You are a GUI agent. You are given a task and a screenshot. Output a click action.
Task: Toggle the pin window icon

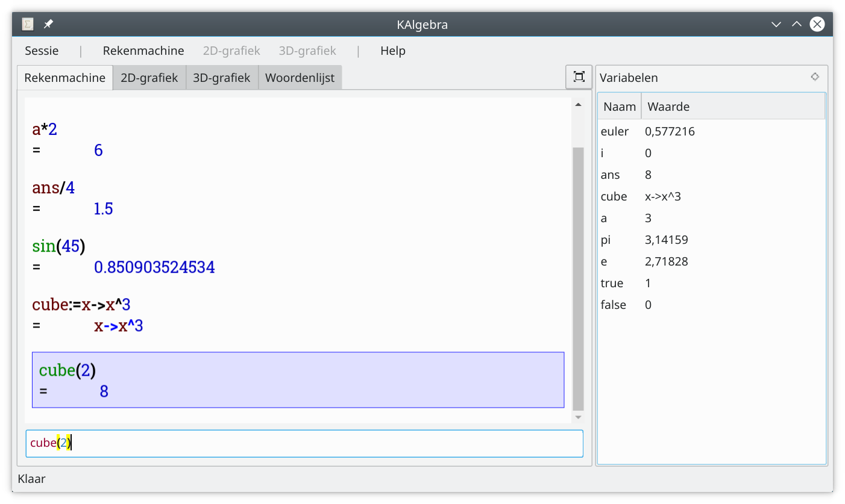tap(48, 24)
